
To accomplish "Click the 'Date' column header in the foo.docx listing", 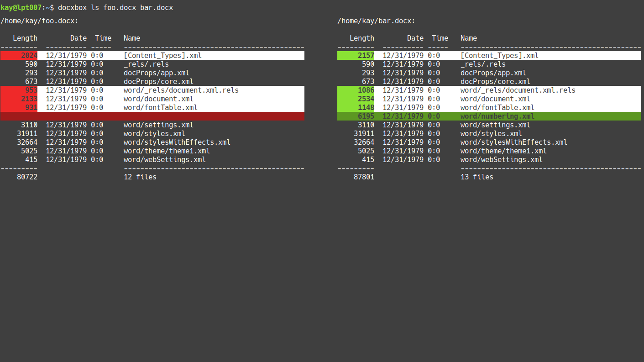I will tap(79, 38).
